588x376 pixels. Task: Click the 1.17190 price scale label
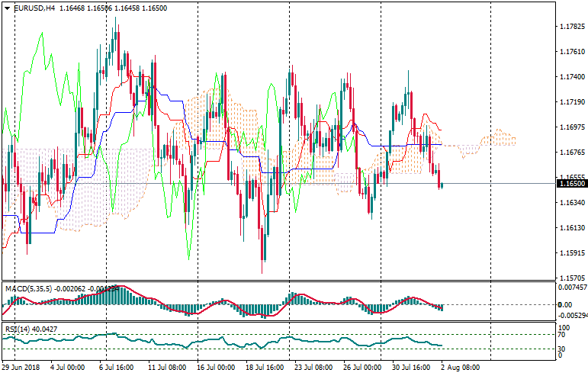[572, 102]
